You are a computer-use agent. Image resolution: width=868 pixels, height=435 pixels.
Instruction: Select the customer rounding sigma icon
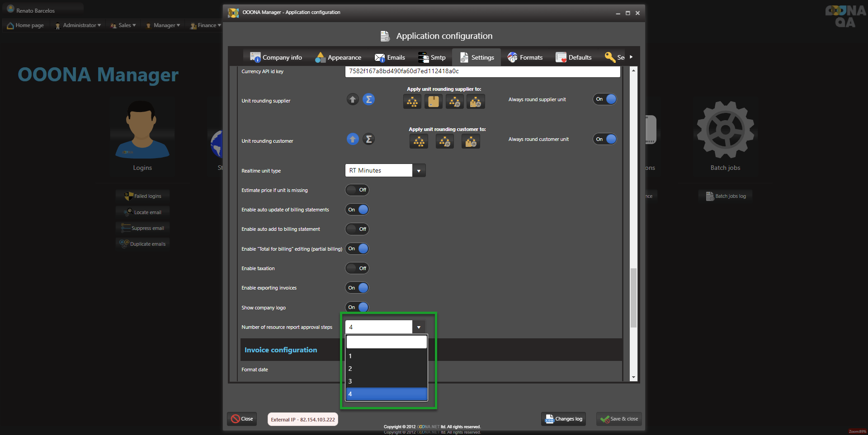coord(369,139)
